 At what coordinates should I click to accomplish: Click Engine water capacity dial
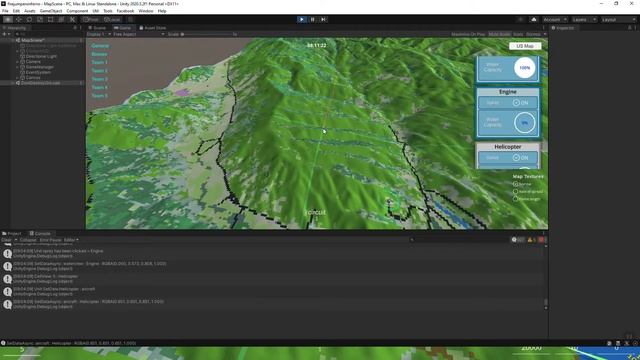(524, 122)
